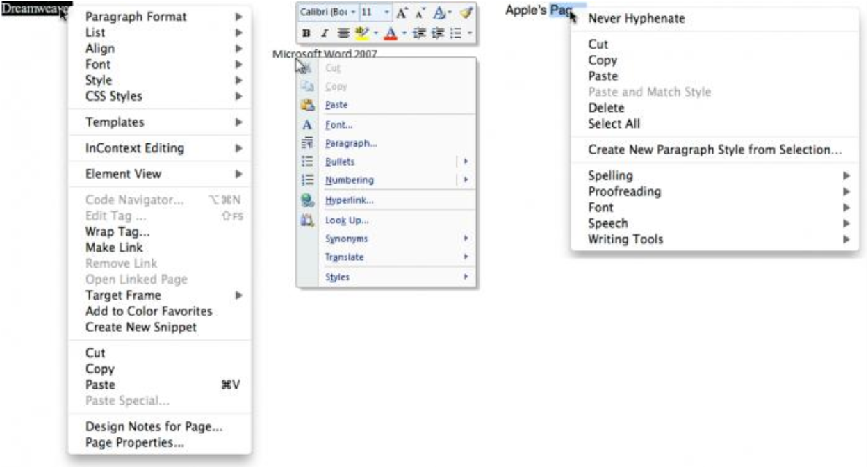The image size is (868, 468).
Task: Open the InContext Editing submenu
Action: tap(160, 148)
